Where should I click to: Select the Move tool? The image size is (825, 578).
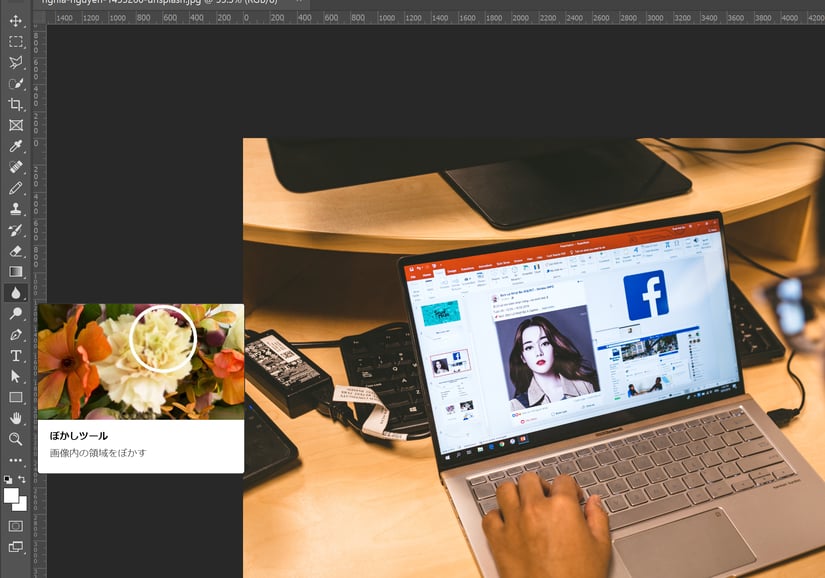click(16, 21)
